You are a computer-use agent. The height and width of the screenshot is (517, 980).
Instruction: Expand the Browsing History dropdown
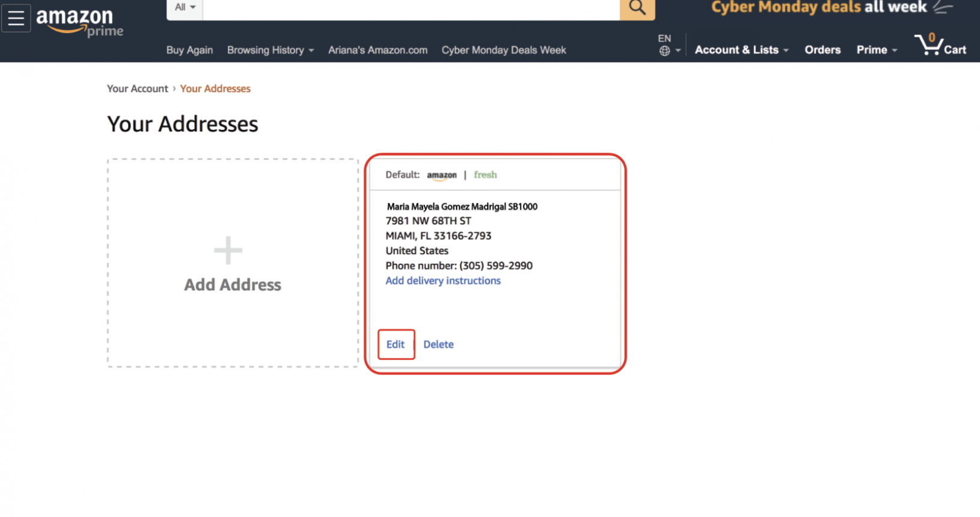coord(271,50)
